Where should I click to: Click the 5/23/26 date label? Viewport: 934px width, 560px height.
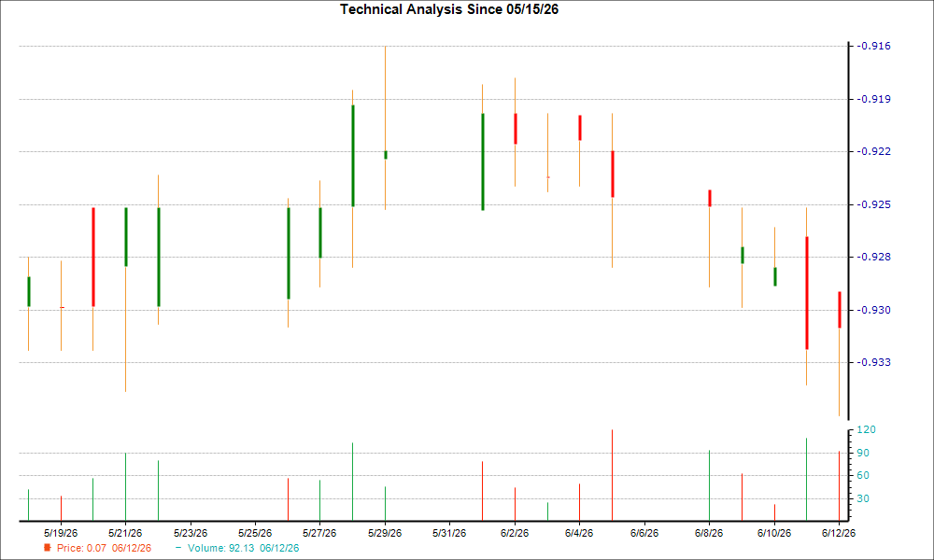[x=191, y=533]
